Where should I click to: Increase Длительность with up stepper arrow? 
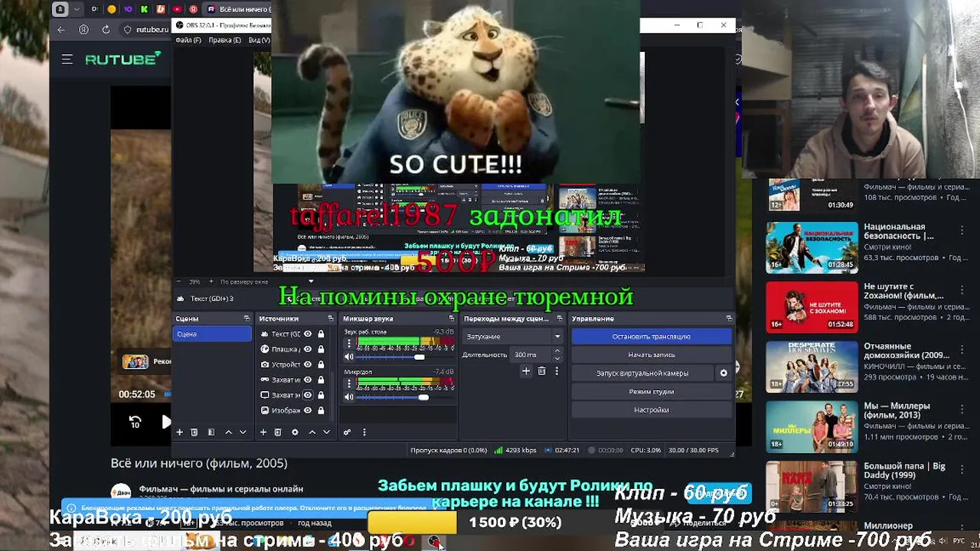pyautogui.click(x=557, y=351)
